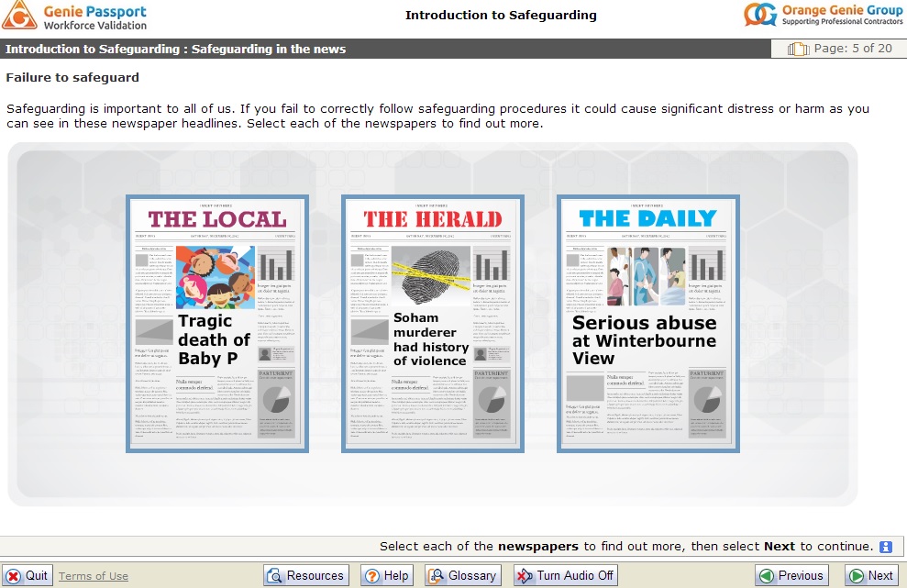907x588 pixels.
Task: Click the 'Workforce Validation' tagline
Action: [95, 26]
